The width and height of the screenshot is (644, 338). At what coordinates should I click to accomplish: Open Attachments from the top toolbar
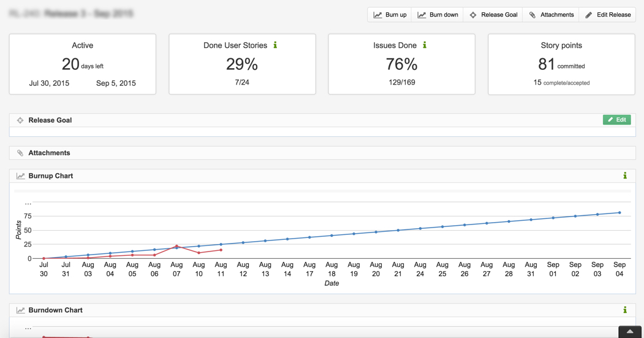point(551,15)
